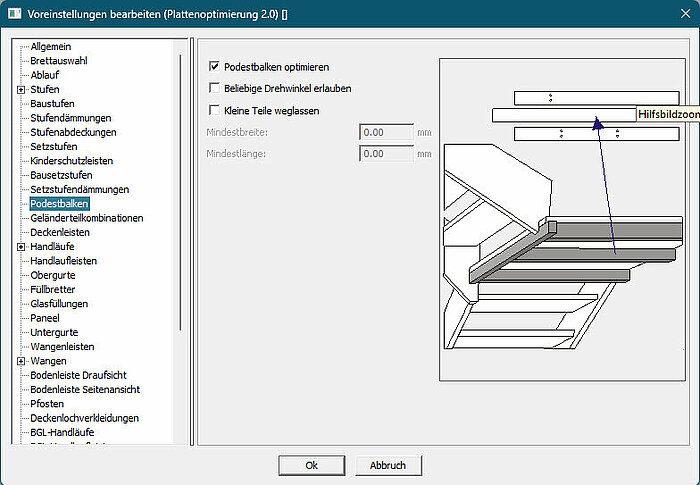This screenshot has width=700, height=485.
Task: Select the highlighted Podestbalken tree item
Action: [59, 204]
